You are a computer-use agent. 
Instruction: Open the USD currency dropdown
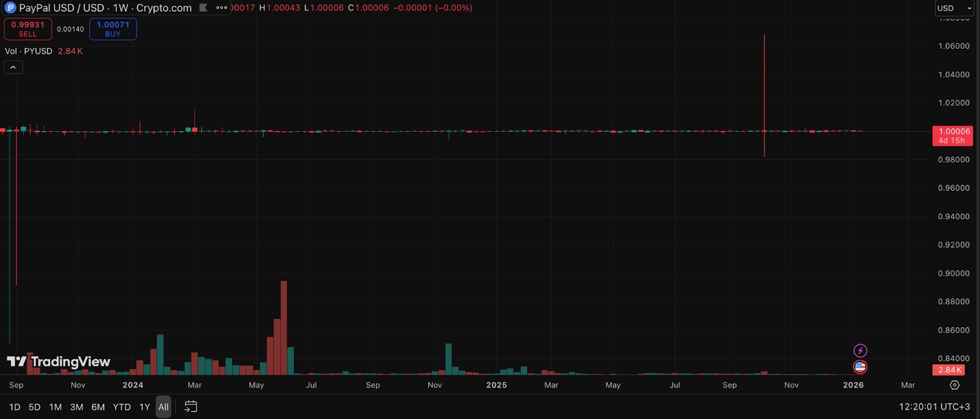point(954,8)
